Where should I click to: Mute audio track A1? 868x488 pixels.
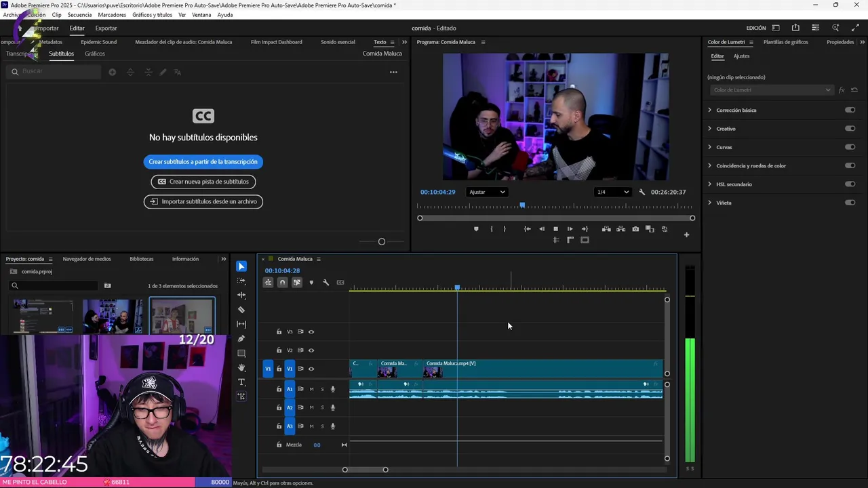pyautogui.click(x=311, y=389)
